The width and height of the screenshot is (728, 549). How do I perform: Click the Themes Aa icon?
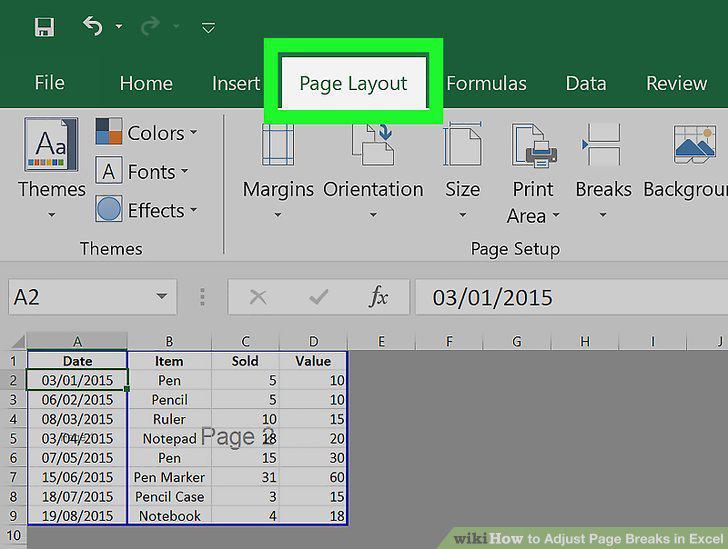(51, 144)
